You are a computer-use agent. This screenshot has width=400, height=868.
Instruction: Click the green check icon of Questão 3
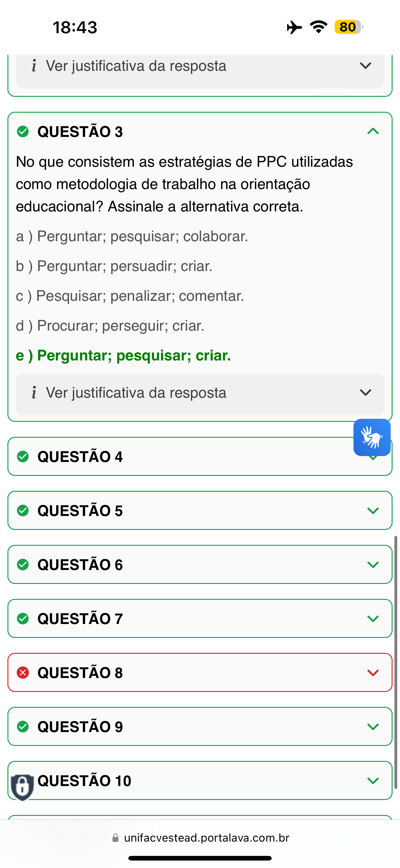point(23,131)
